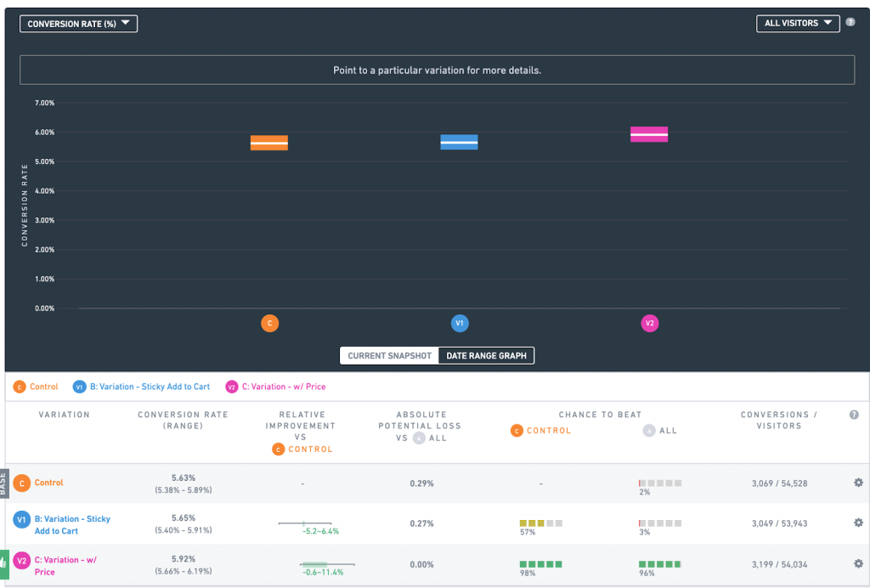
Task: Open the All Visitors segment dropdown
Action: [797, 23]
